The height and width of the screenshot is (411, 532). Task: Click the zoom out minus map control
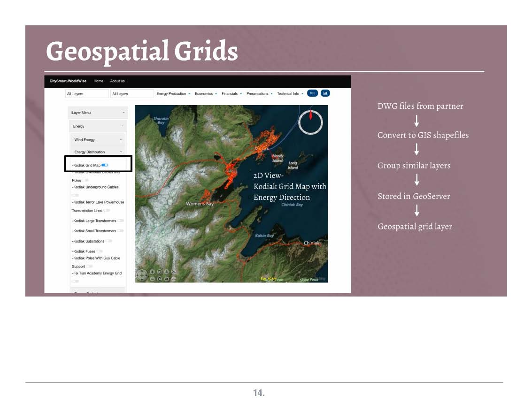point(152,279)
